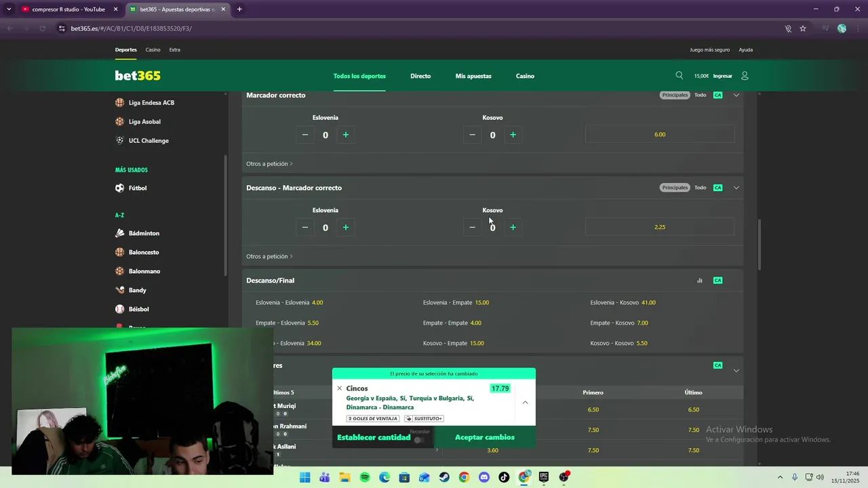The image size is (868, 488).
Task: Increase Kosovo goals in Descanso - Marcador correcto
Action: [513, 228]
